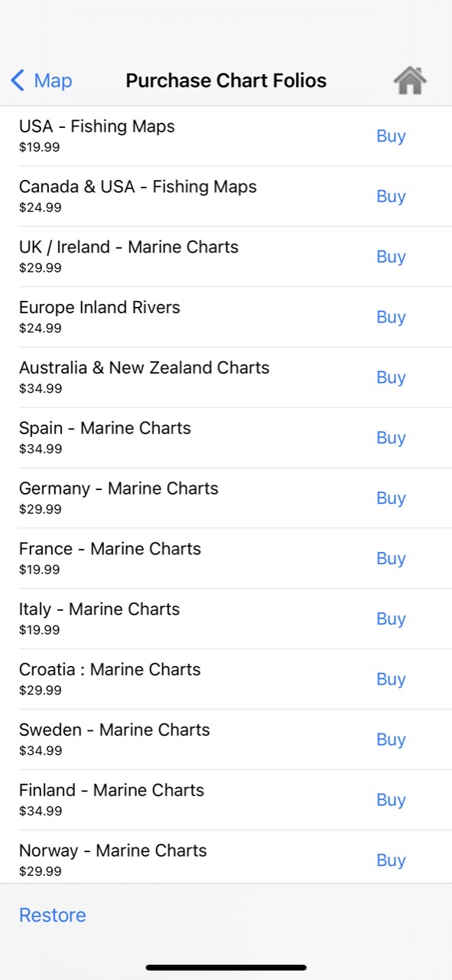Buy USA - Fishing Maps folio

tap(391, 136)
